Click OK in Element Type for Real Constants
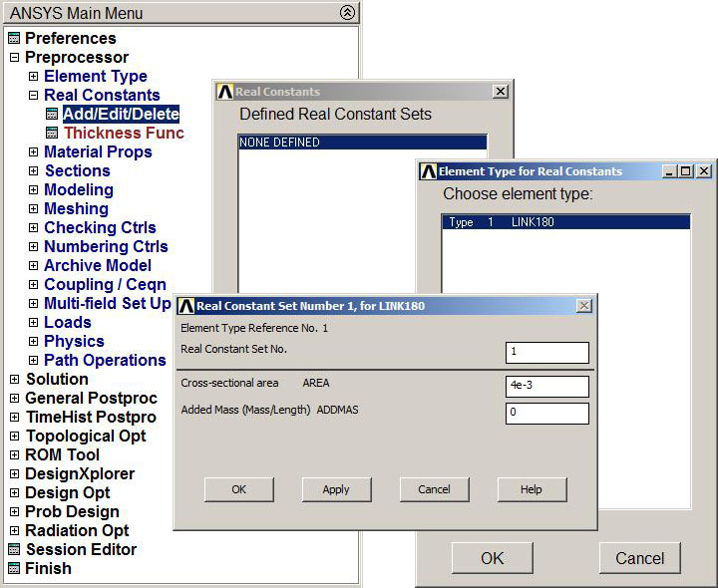The height and width of the screenshot is (588, 718). pyautogui.click(x=492, y=558)
